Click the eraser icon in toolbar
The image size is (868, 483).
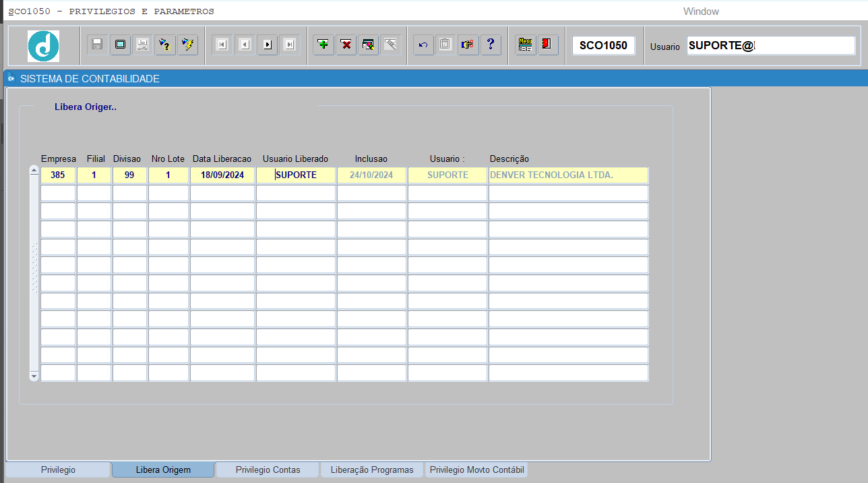pos(391,45)
